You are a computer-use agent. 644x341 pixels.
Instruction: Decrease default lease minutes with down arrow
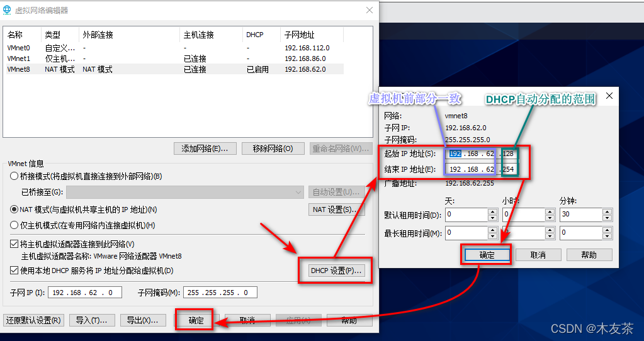(x=607, y=218)
